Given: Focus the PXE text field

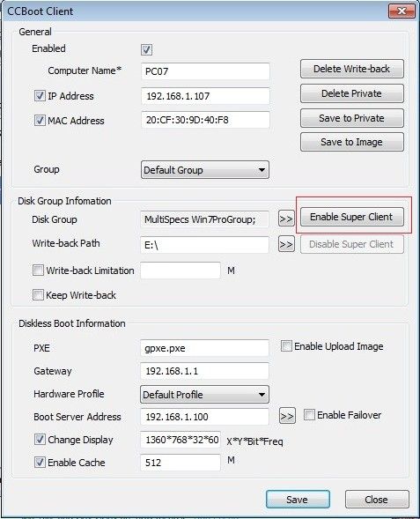Looking at the screenshot, I should (204, 348).
